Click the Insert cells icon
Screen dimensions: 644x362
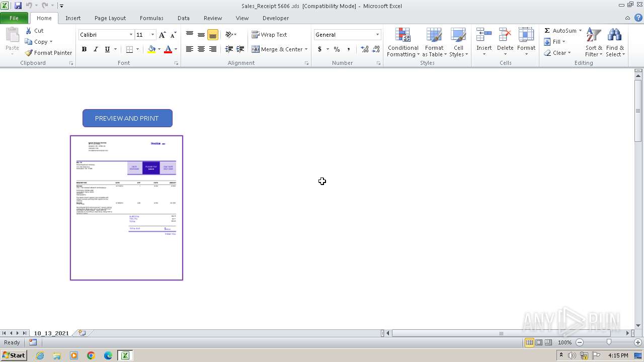pos(484,35)
